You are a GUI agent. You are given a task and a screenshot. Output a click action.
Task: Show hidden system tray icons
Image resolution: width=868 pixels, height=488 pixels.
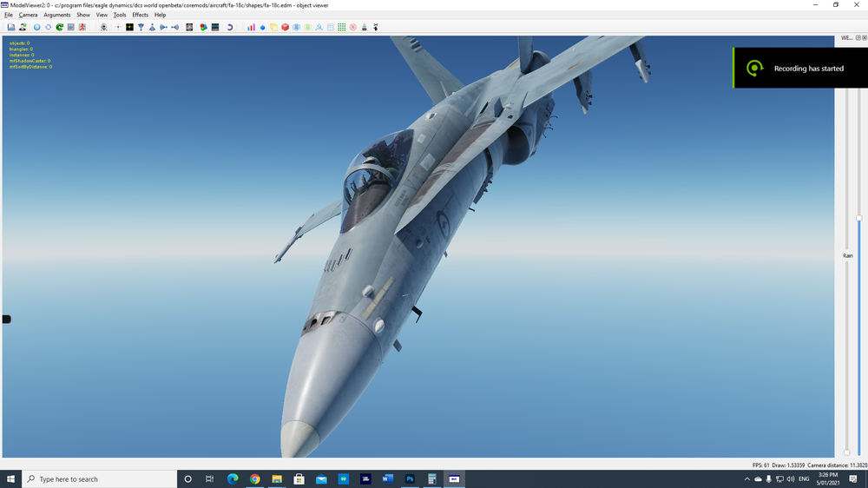click(746, 479)
